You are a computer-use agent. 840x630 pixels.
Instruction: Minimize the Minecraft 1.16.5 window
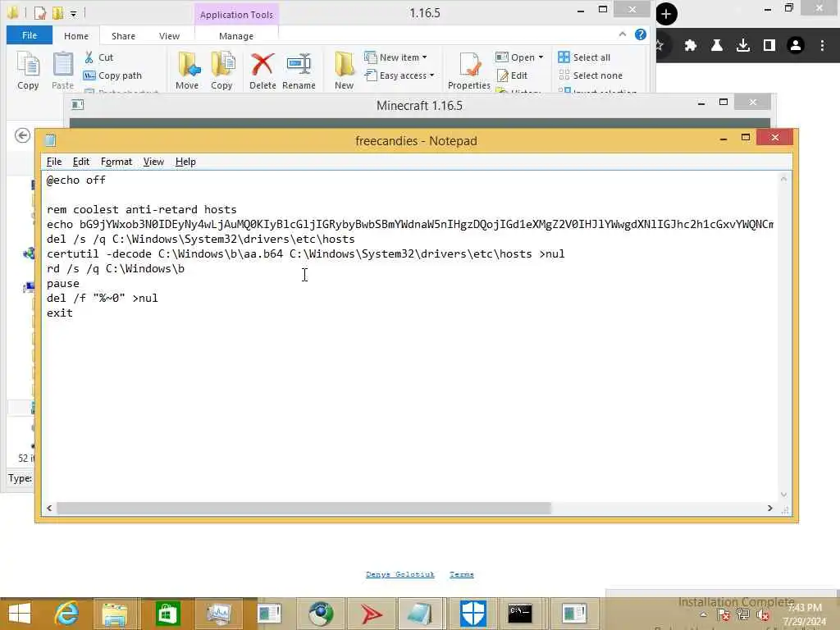[701, 103]
